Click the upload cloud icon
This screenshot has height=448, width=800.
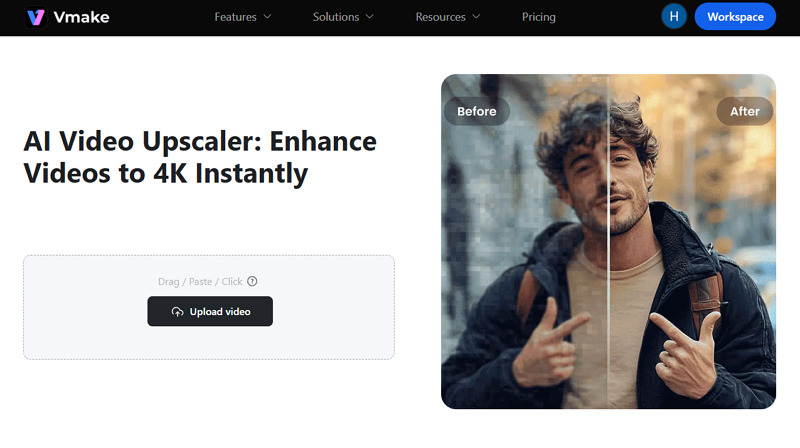click(x=177, y=312)
